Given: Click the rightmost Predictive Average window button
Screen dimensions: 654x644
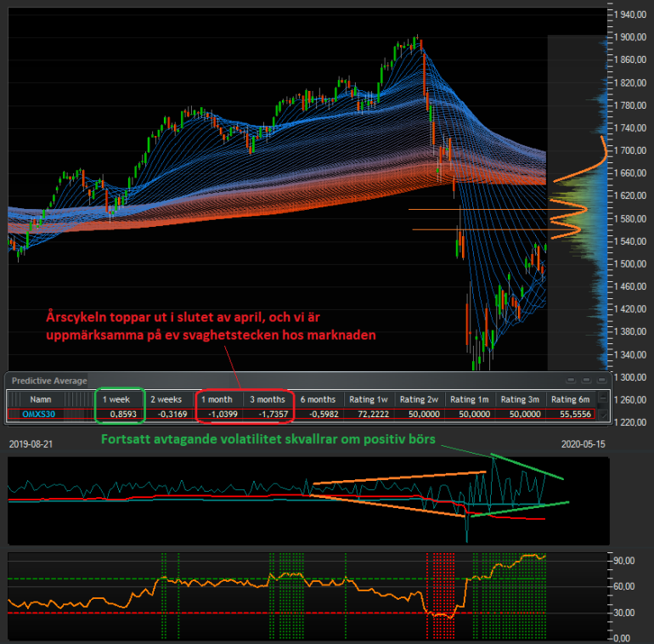Looking at the screenshot, I should 601,380.
